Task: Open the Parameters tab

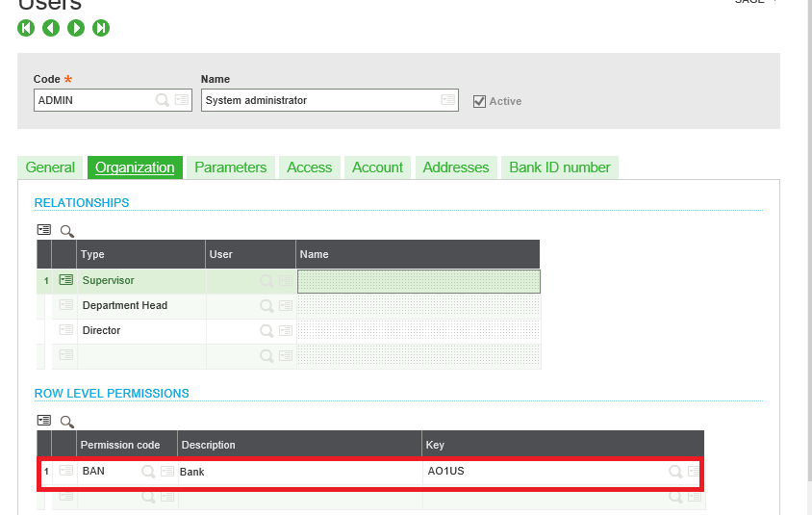Action: [231, 167]
